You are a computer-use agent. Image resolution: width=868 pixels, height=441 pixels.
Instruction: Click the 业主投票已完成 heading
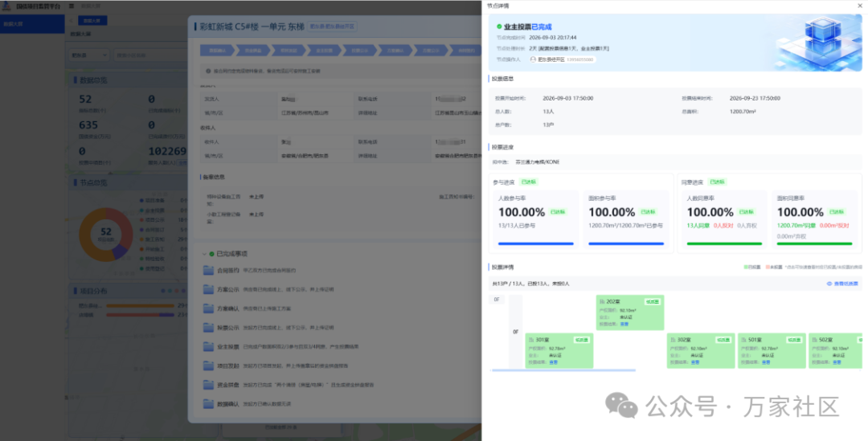[527, 27]
